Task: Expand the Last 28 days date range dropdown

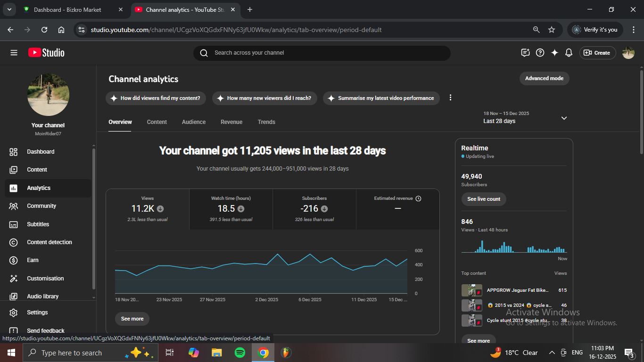Action: pos(564,118)
